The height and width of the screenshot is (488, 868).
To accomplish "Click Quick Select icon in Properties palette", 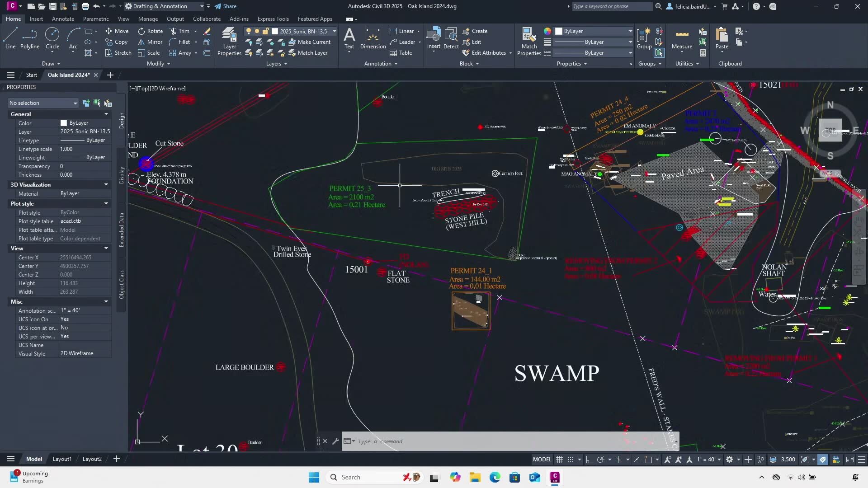I will click(108, 103).
